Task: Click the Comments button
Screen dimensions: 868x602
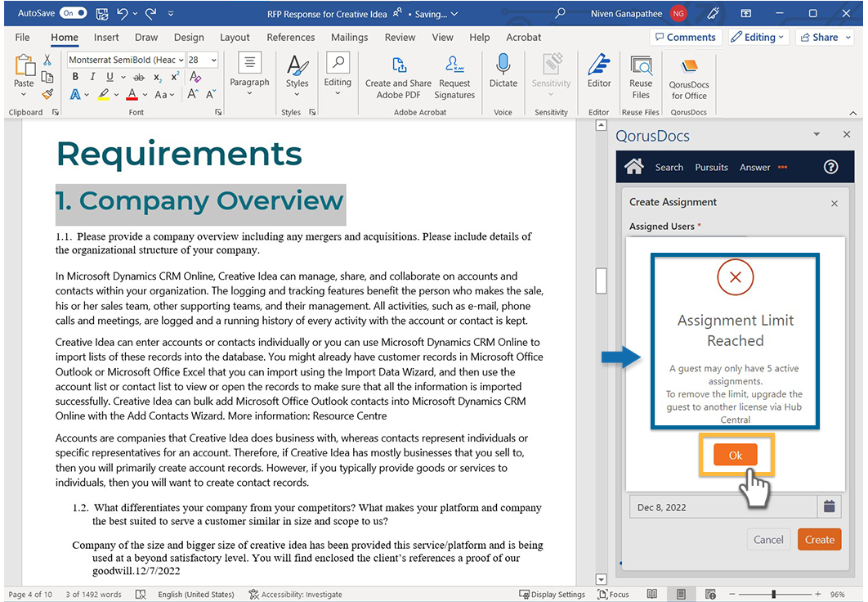Action: point(685,37)
